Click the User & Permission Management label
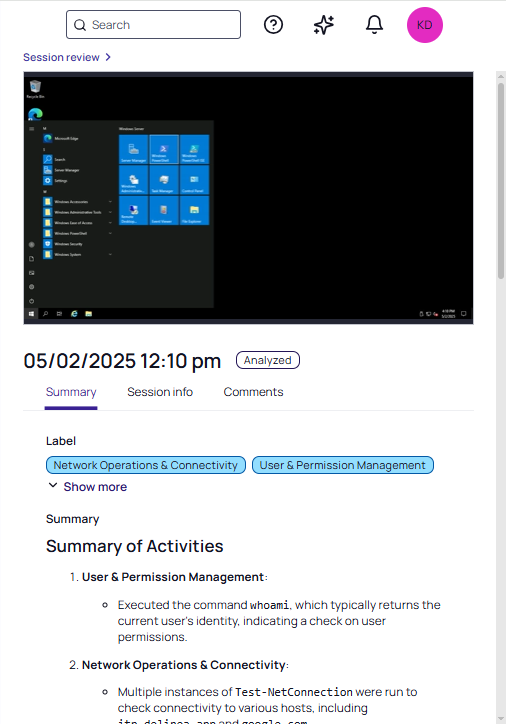 [343, 465]
